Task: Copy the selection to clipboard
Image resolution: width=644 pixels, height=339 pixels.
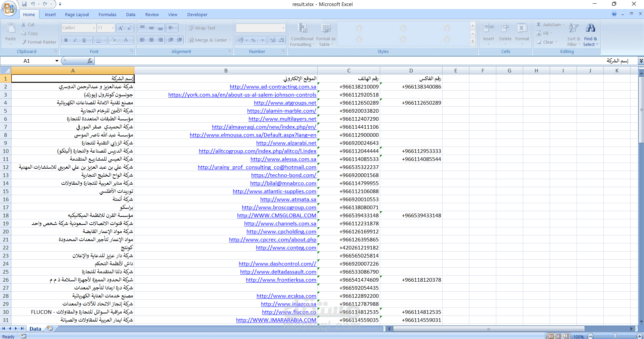Action: 29,34
